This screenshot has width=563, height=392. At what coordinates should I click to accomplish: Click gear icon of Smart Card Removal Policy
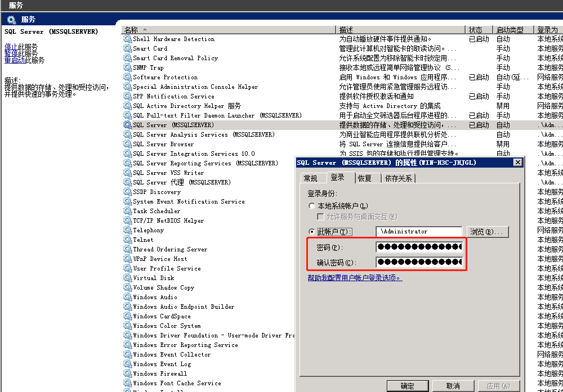pyautogui.click(x=127, y=58)
